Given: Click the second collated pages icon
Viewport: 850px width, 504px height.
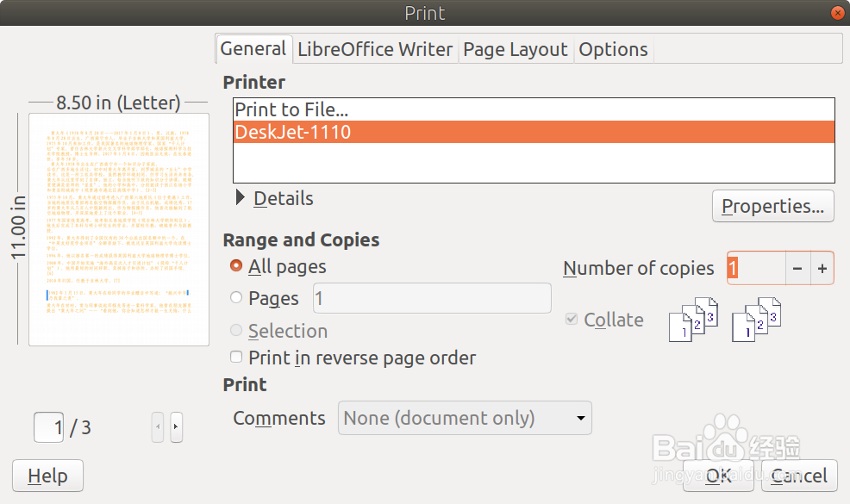Looking at the screenshot, I should coord(756,319).
